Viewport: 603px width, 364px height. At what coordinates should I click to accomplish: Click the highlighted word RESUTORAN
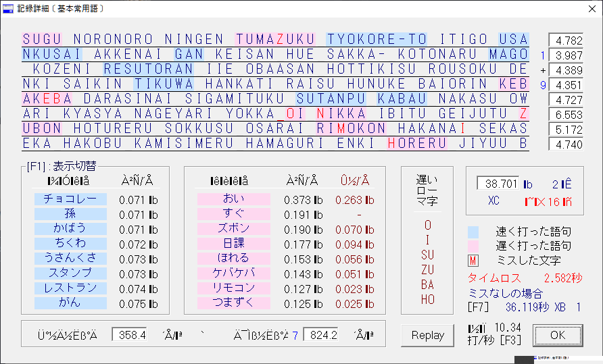(x=149, y=69)
